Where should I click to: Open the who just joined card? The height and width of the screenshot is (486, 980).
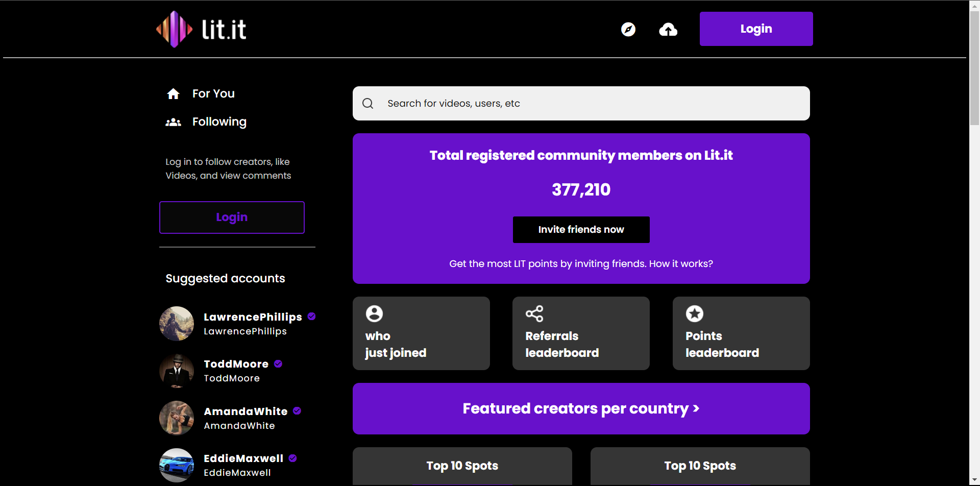tap(421, 333)
